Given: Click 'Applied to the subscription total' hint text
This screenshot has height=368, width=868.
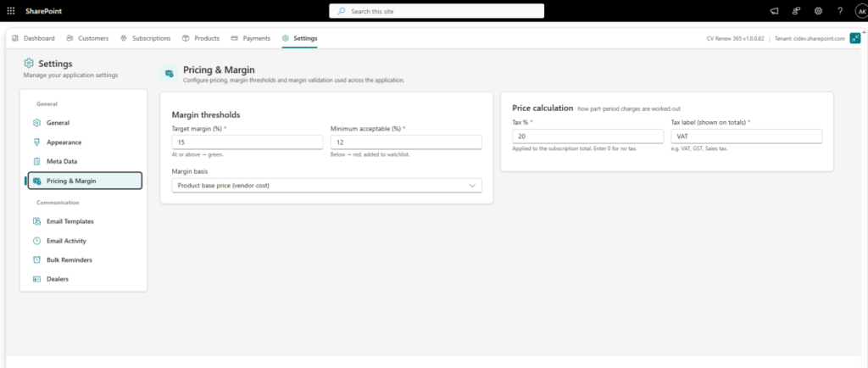Looking at the screenshot, I should 574,149.
